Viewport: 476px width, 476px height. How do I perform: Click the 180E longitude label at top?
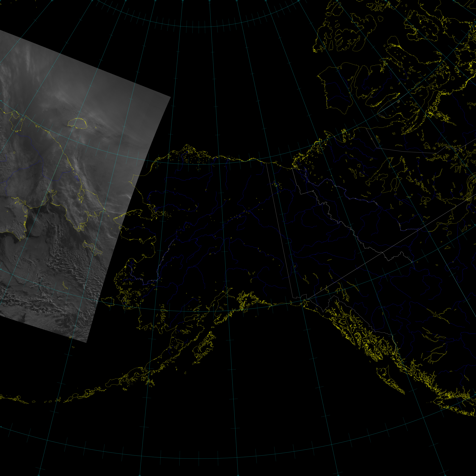tap(126, 1)
